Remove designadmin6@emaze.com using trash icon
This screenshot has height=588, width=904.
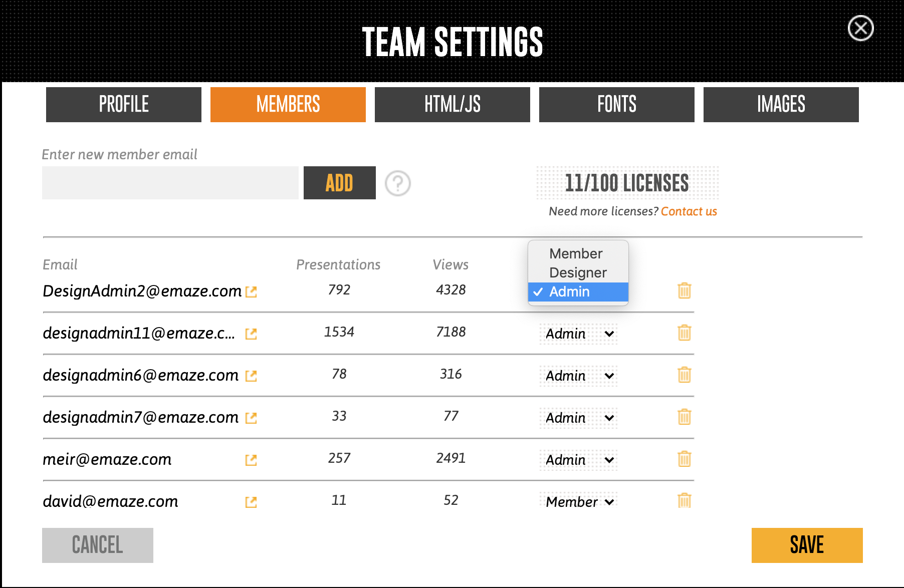pos(684,375)
